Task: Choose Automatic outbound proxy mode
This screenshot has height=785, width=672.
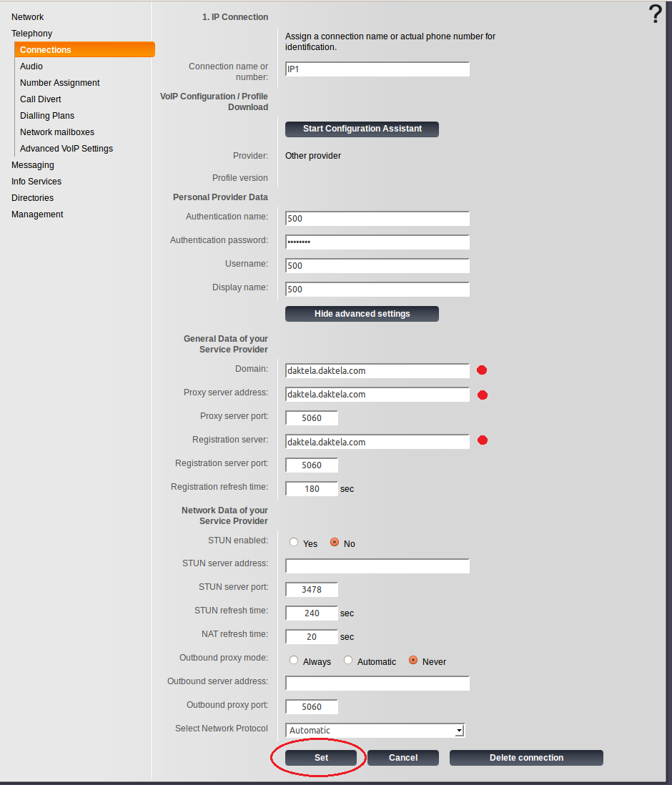Action: 348,661
